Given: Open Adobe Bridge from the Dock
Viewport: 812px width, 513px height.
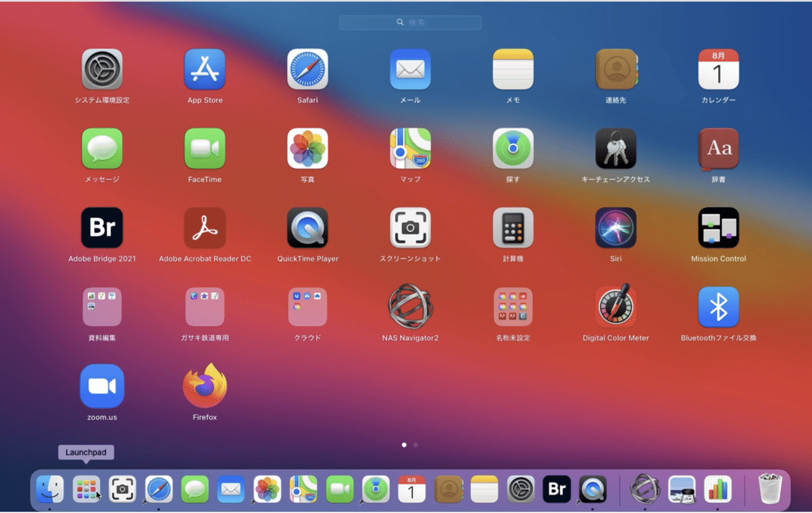Looking at the screenshot, I should pyautogui.click(x=557, y=489).
